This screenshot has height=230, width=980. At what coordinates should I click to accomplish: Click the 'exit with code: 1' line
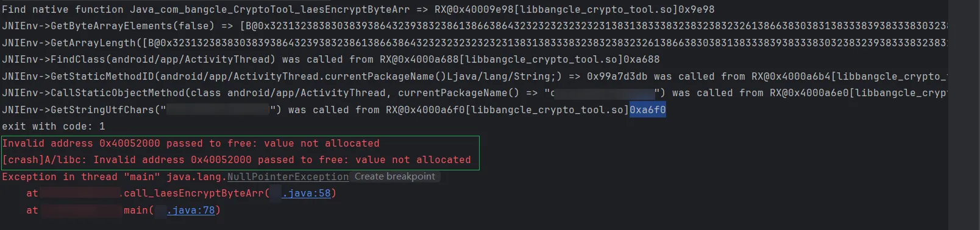(54, 127)
